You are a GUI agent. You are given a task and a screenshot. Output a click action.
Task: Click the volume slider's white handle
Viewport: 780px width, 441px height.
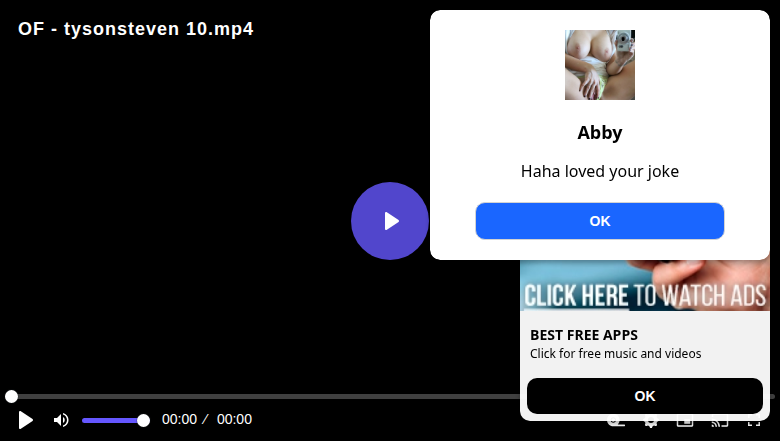(x=143, y=421)
